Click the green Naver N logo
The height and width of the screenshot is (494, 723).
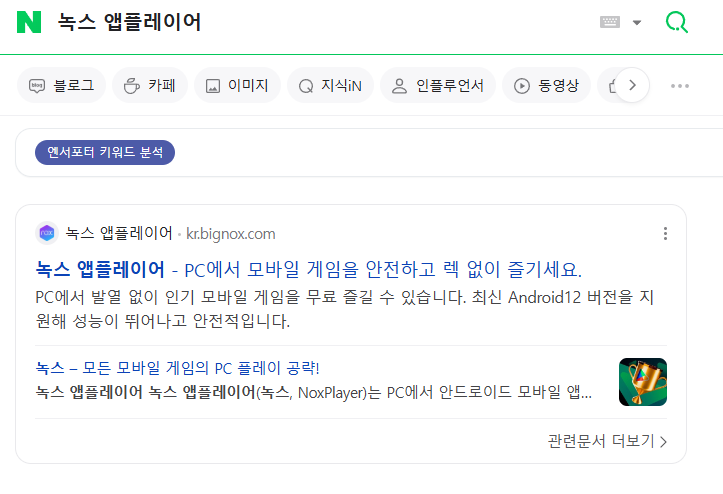coord(29,22)
